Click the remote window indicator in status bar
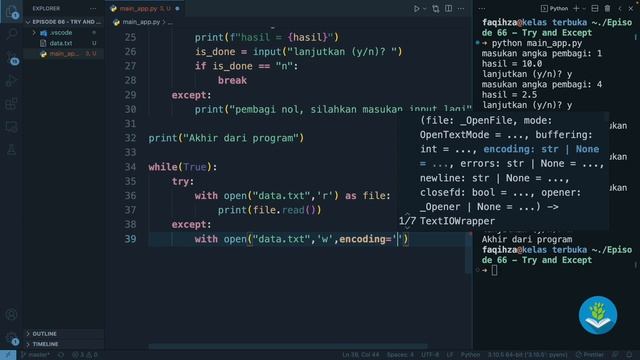This screenshot has width=640, height=360. (8, 355)
